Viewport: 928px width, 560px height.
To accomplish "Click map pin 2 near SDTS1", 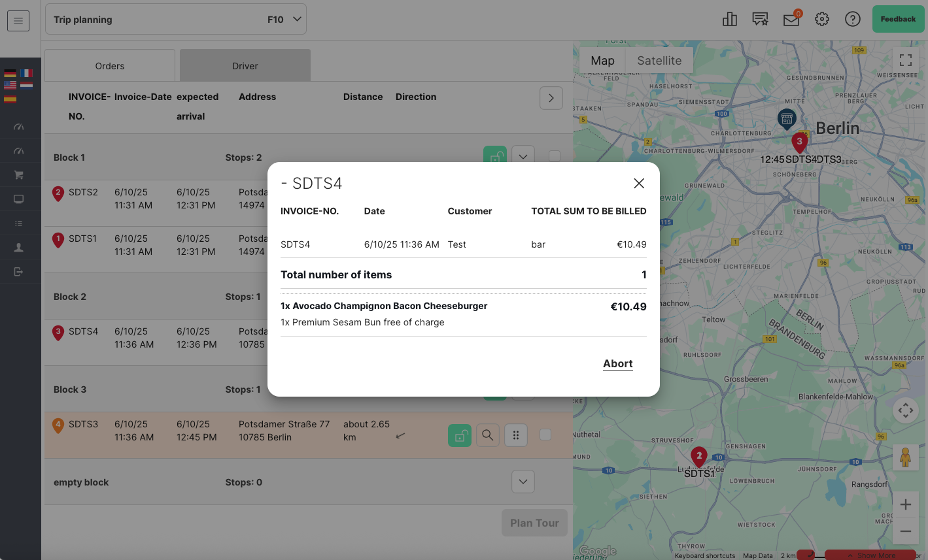I will pyautogui.click(x=699, y=457).
